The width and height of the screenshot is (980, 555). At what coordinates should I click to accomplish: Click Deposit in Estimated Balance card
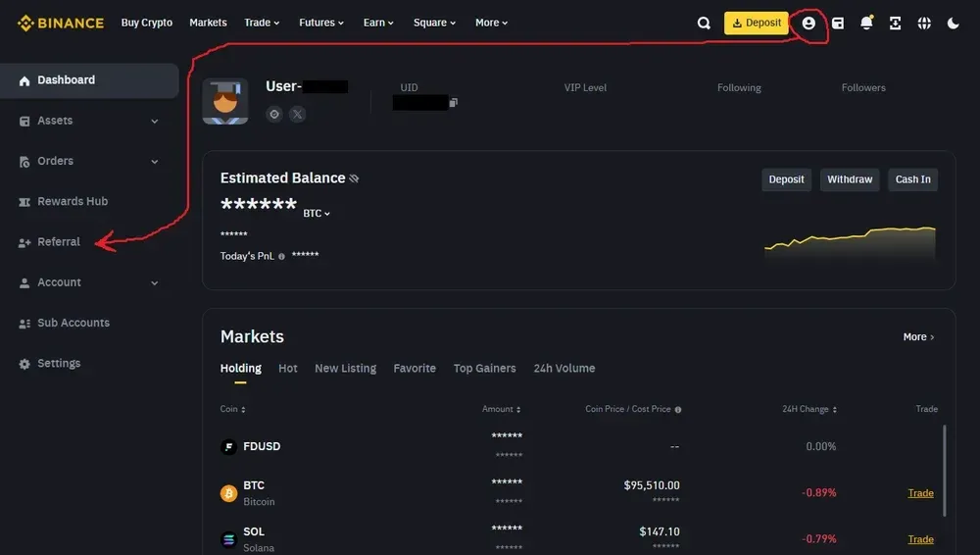(x=786, y=179)
